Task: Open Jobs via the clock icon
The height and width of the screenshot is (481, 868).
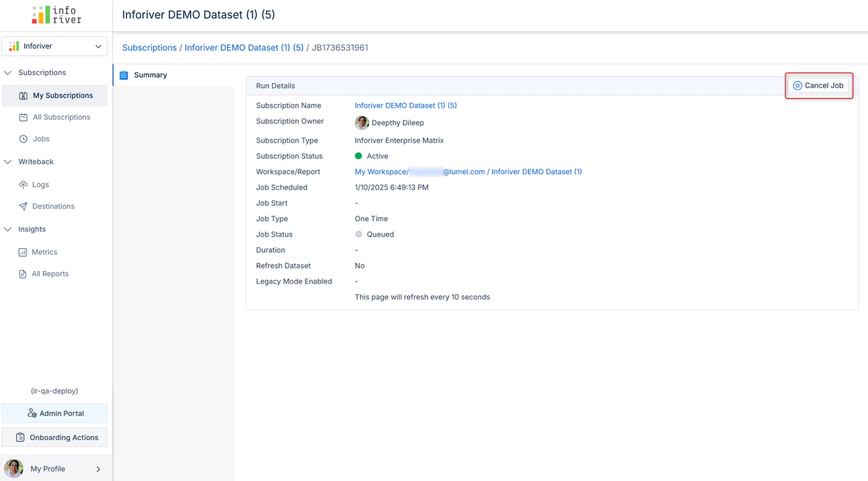Action: pyautogui.click(x=23, y=139)
